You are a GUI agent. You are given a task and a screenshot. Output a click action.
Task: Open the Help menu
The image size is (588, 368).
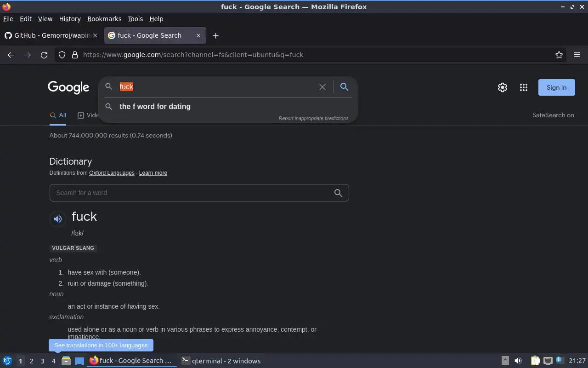[156, 19]
